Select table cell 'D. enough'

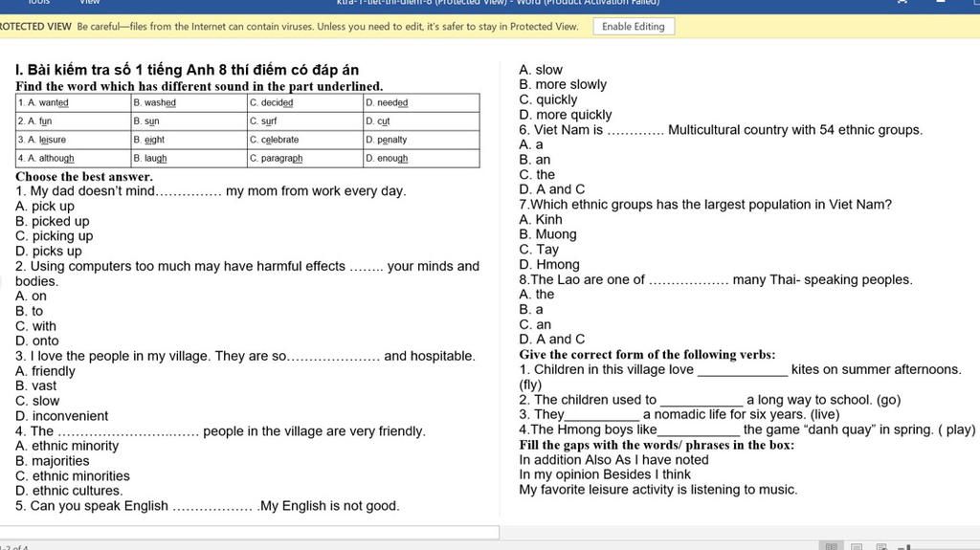pos(421,159)
